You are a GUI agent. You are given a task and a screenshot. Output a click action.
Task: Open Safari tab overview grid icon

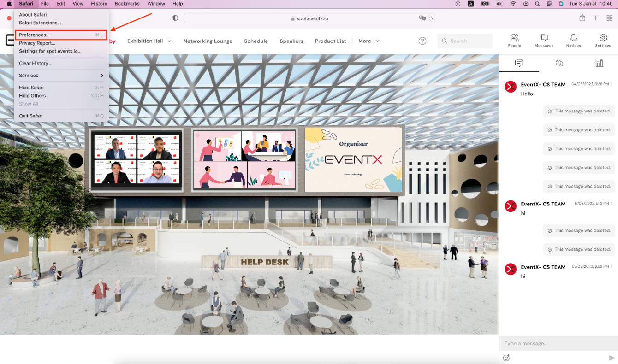pos(609,18)
